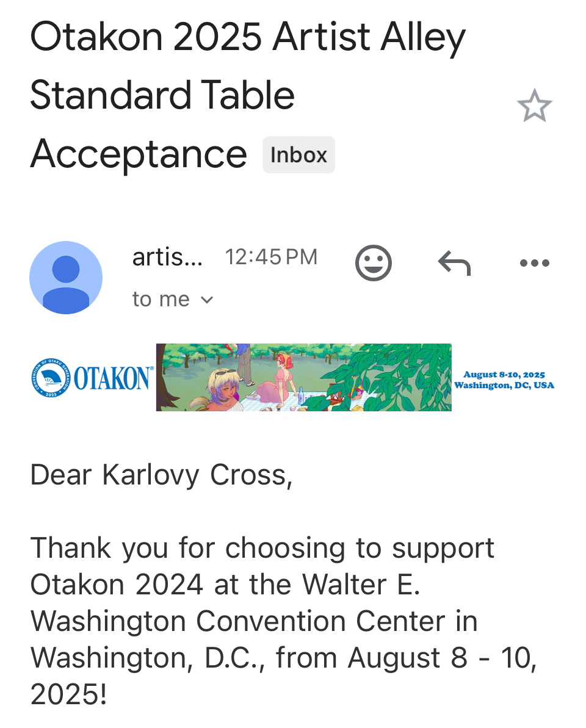The height and width of the screenshot is (728, 586).
Task: Tap the Inbox label chip
Action: 298,155
